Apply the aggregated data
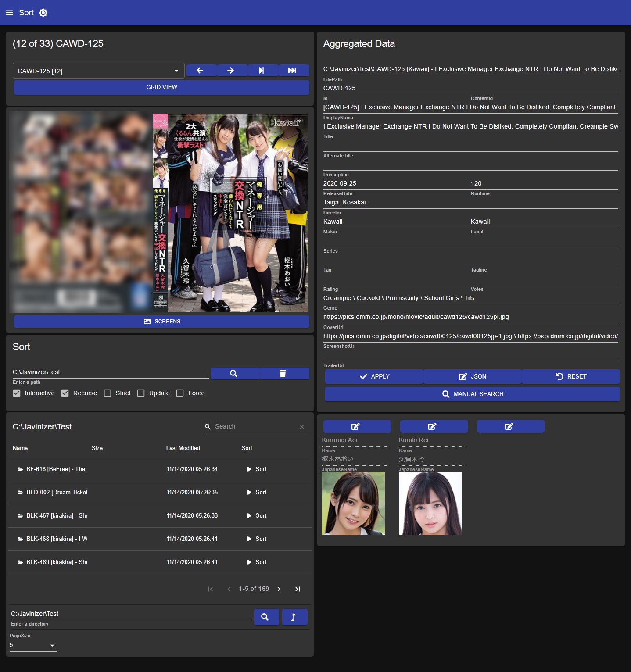 (374, 377)
